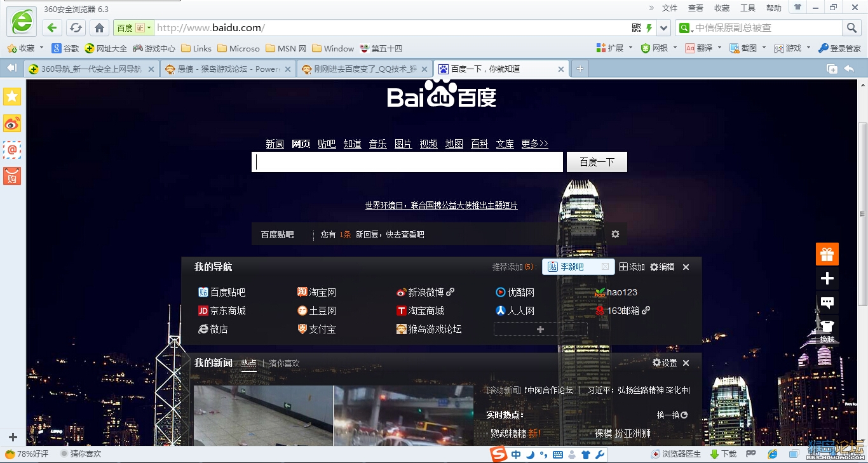Click the 世界环境日 promo link
This screenshot has width=868, height=463.
(441, 206)
